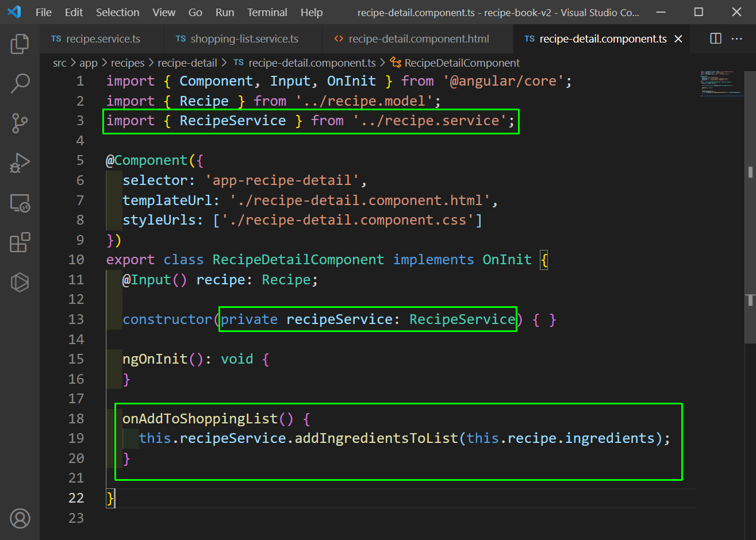The height and width of the screenshot is (540, 756).
Task: Open the Remote Explorer icon
Action: pyautogui.click(x=20, y=203)
